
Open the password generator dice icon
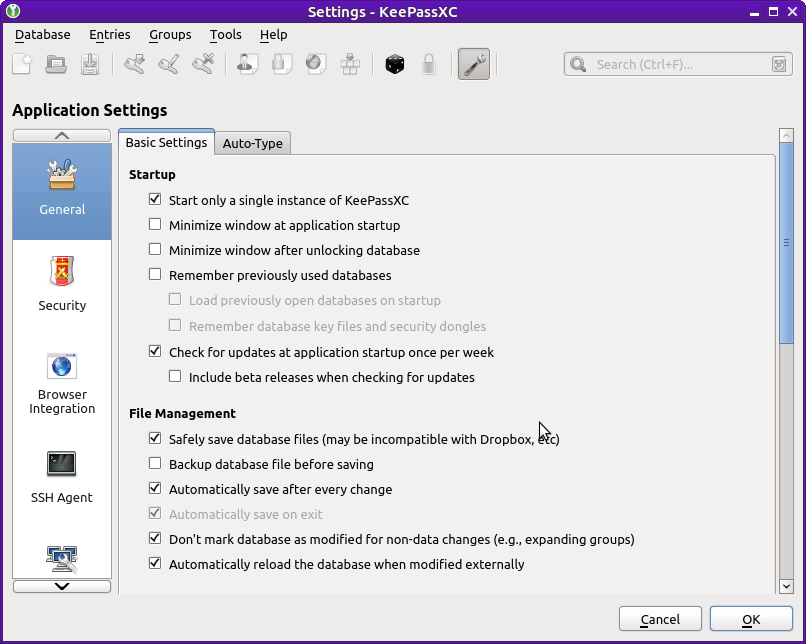pyautogui.click(x=394, y=63)
